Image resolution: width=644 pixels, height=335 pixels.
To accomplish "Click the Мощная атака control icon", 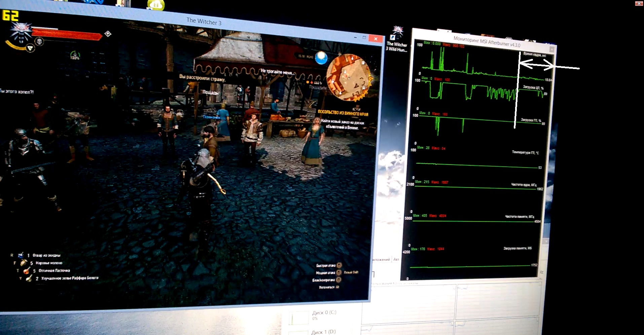I will pos(339,272).
